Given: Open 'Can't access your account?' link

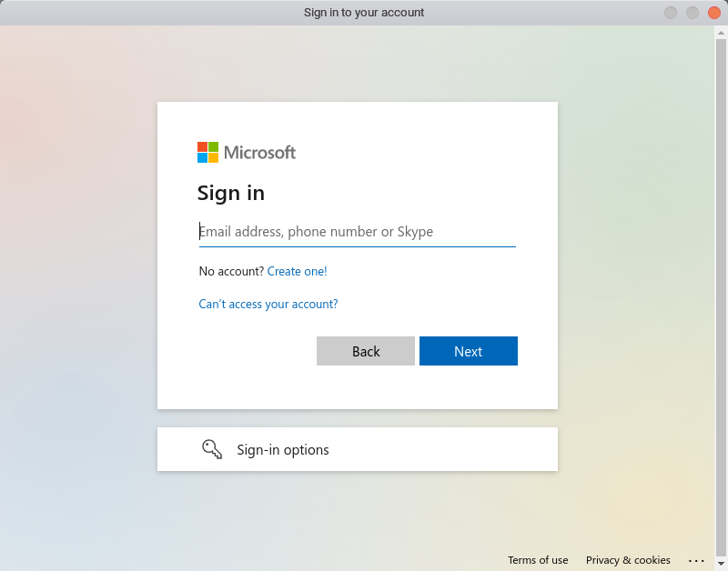Looking at the screenshot, I should coord(268,304).
